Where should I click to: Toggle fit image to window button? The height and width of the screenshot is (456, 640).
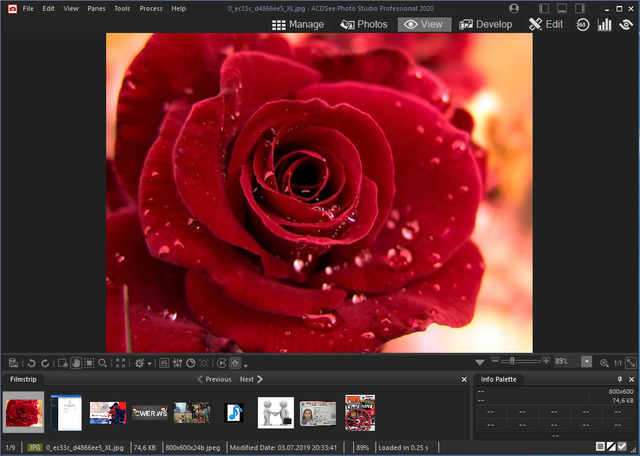tap(631, 361)
